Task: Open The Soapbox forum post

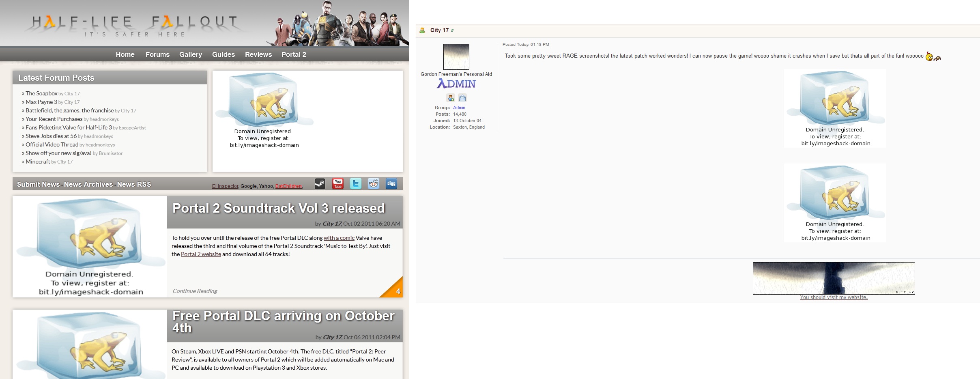Action: coord(41,93)
